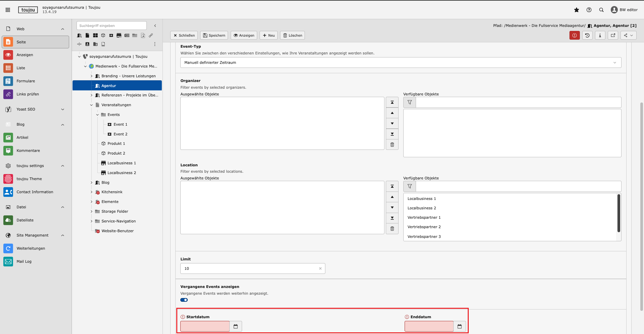This screenshot has width=644, height=334.
Task: Open the help question mark icon
Action: click(x=589, y=10)
